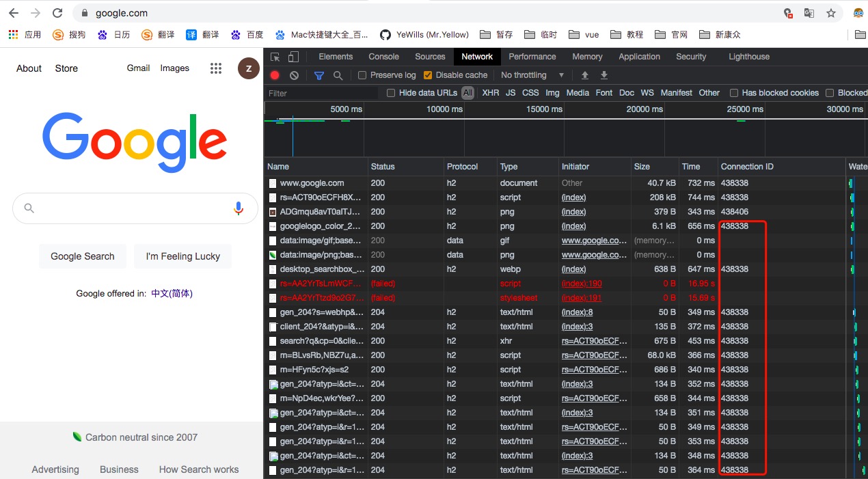868x479 pixels.
Task: Uncheck the Disable cache checkbox
Action: coord(428,75)
